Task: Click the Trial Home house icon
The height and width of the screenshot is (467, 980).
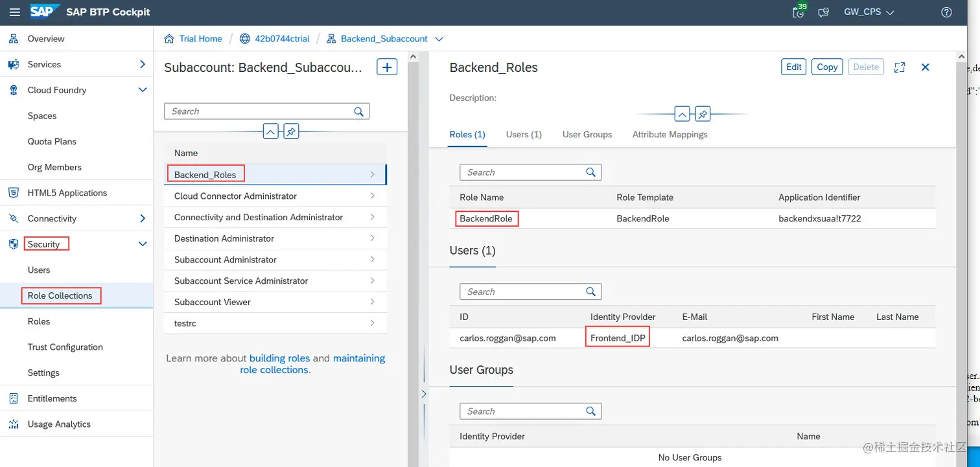Action: (169, 39)
